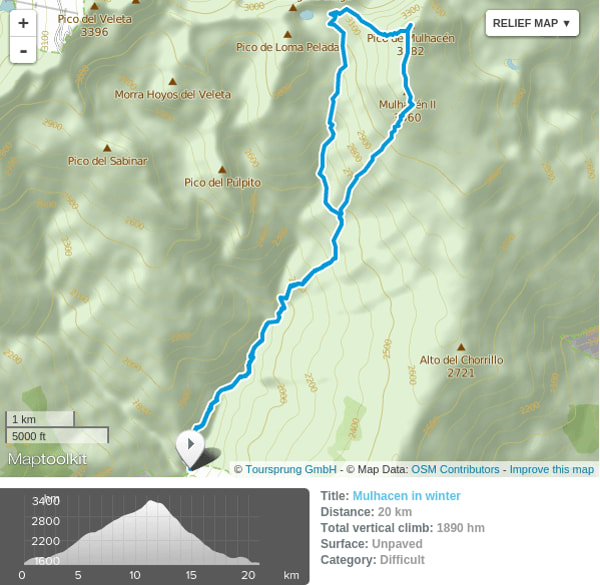Zoom out with the minus button
600x585 pixels.
click(x=23, y=50)
